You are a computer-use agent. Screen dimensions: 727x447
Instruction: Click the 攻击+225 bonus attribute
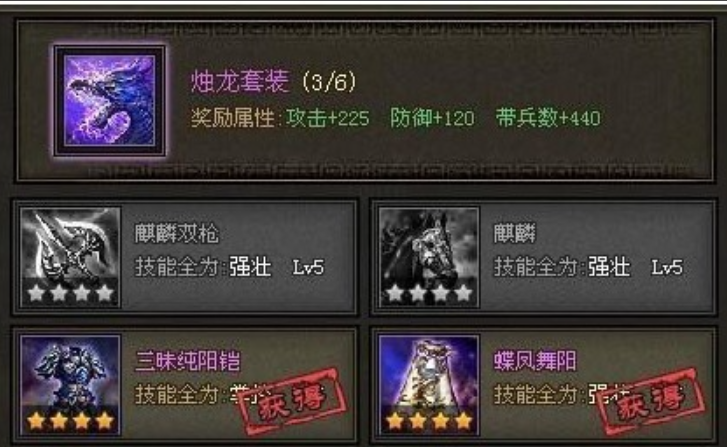[328, 118]
